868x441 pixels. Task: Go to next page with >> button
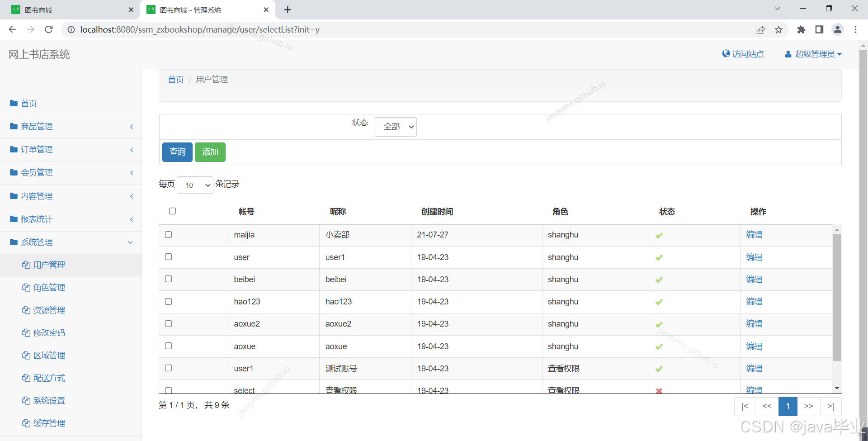coord(809,406)
